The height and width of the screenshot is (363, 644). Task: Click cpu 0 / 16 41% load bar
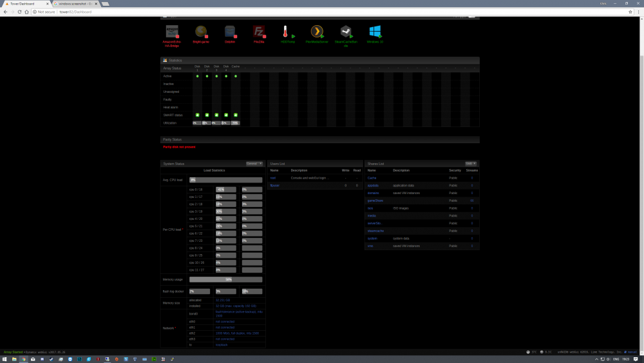coord(226,190)
